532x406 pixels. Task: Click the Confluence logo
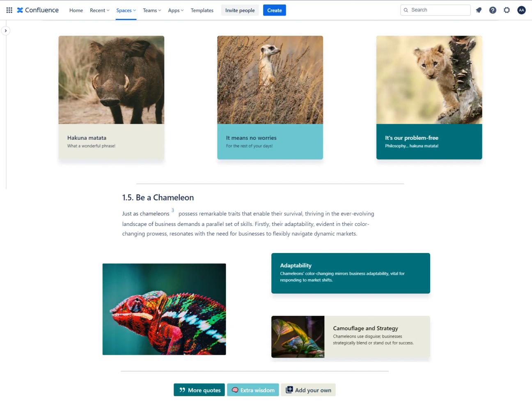(38, 10)
